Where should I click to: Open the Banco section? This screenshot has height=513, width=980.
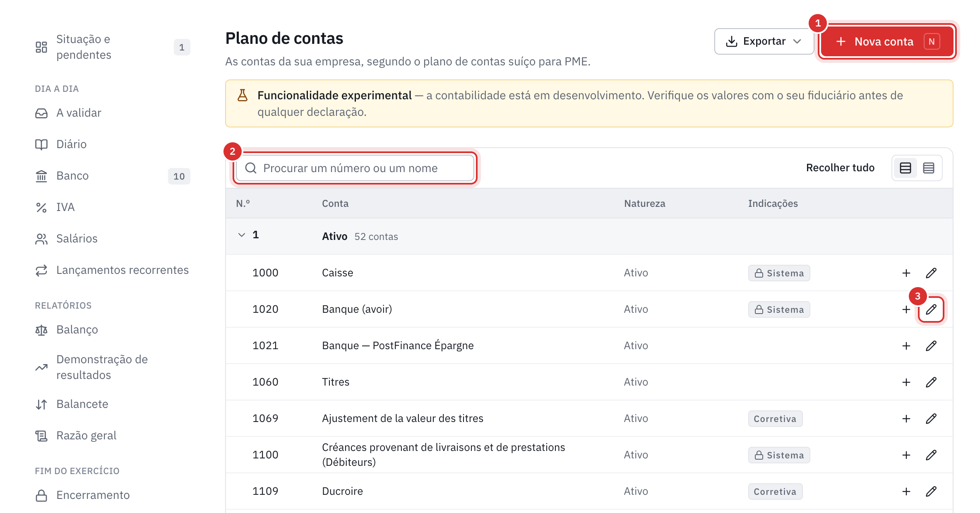(x=113, y=176)
